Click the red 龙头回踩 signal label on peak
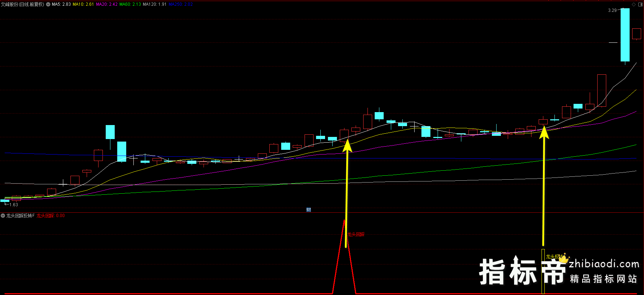 point(356,234)
